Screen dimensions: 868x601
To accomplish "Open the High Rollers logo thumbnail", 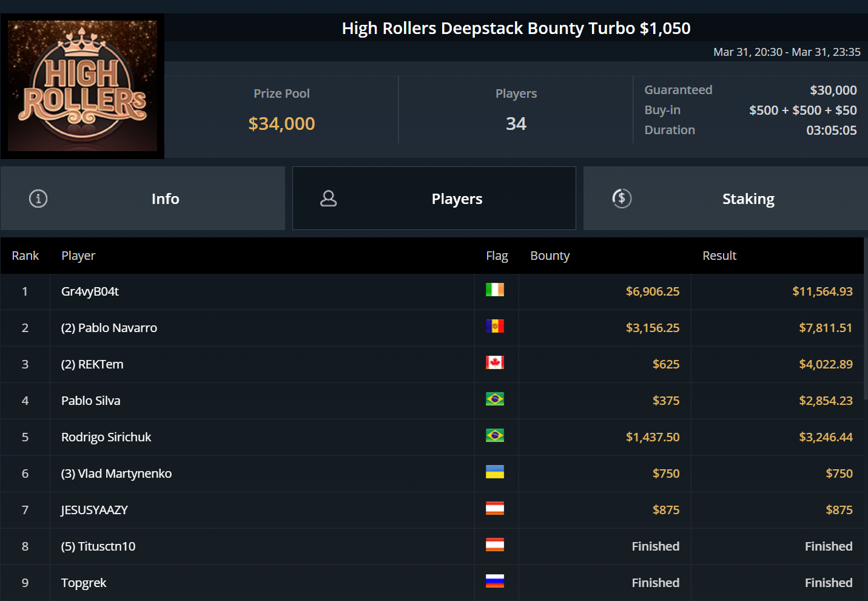I will pos(82,86).
